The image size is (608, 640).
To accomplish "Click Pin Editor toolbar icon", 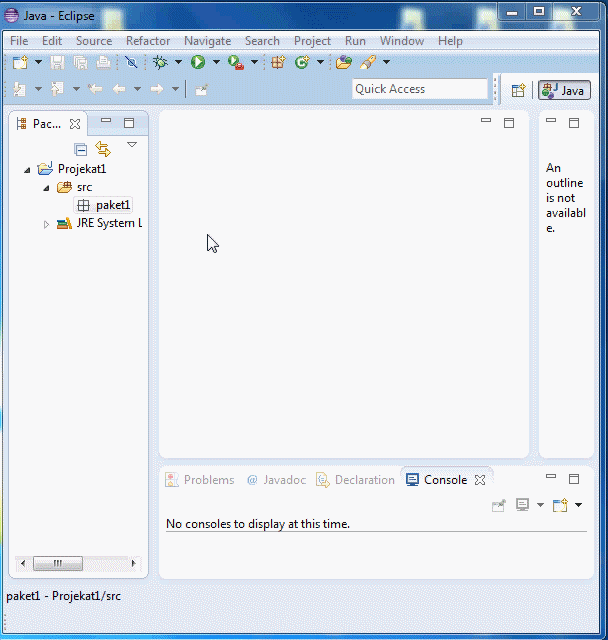I will point(202,89).
